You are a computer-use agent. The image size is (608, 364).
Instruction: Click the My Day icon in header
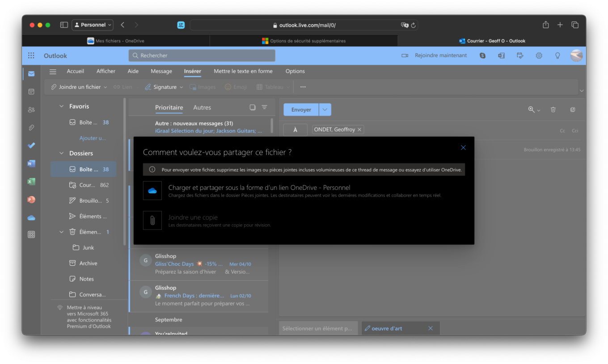point(520,55)
